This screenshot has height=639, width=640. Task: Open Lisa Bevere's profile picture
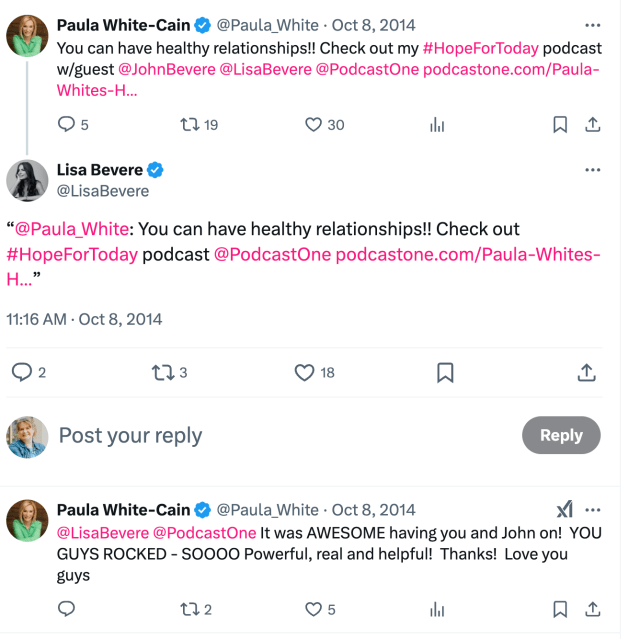(x=27, y=180)
